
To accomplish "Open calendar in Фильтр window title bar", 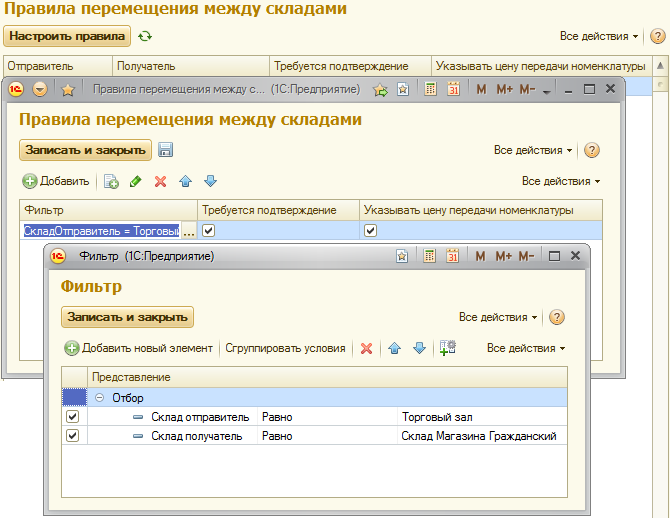I will coord(453,256).
